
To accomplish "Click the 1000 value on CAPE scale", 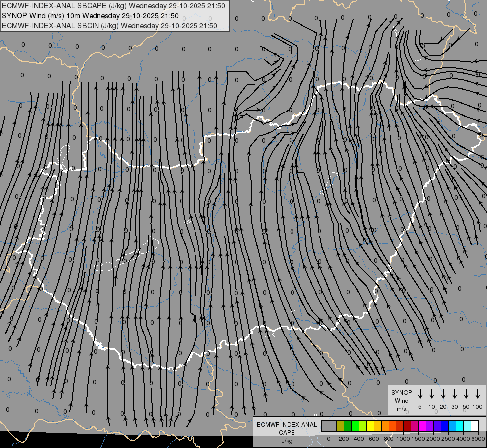I will 404,439.
